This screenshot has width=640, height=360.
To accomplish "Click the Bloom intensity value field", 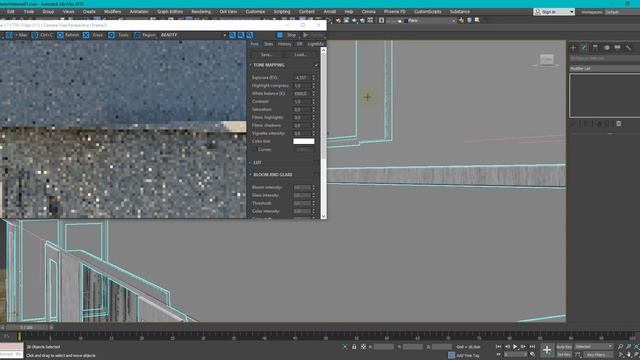I will pyautogui.click(x=302, y=187).
